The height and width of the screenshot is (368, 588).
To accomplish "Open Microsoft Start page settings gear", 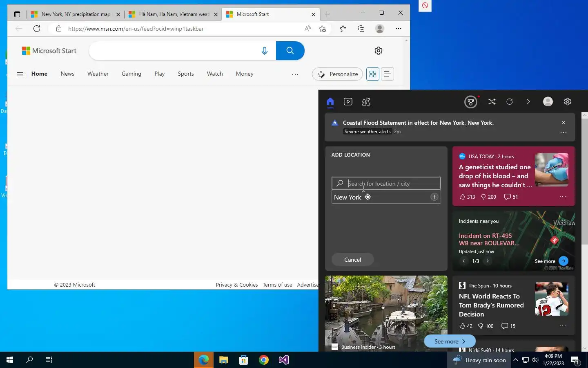I will click(x=379, y=51).
